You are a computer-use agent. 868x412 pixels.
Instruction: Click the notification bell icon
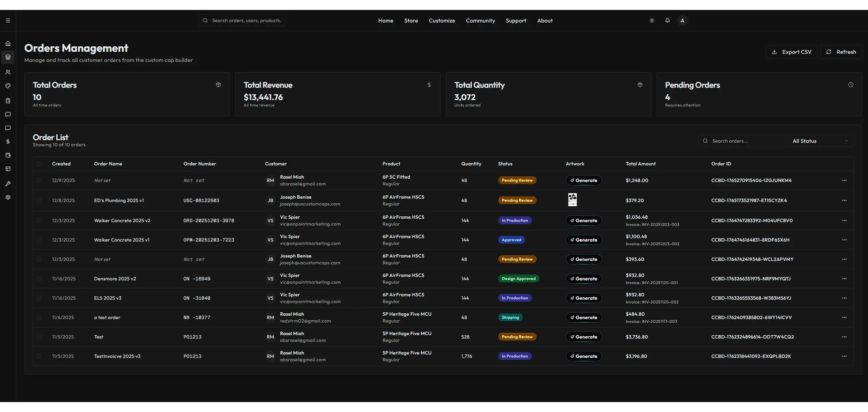pos(667,21)
